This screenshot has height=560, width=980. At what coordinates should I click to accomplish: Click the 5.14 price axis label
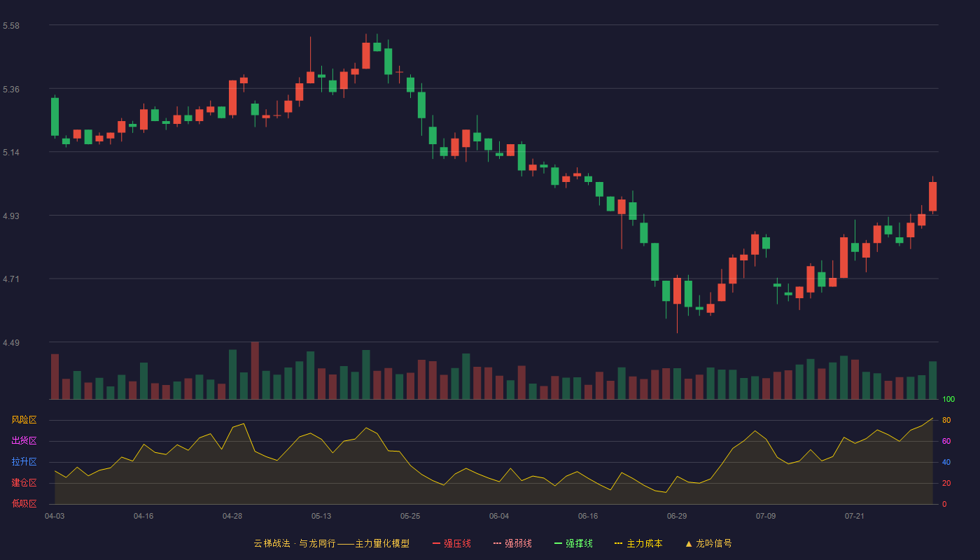point(11,153)
